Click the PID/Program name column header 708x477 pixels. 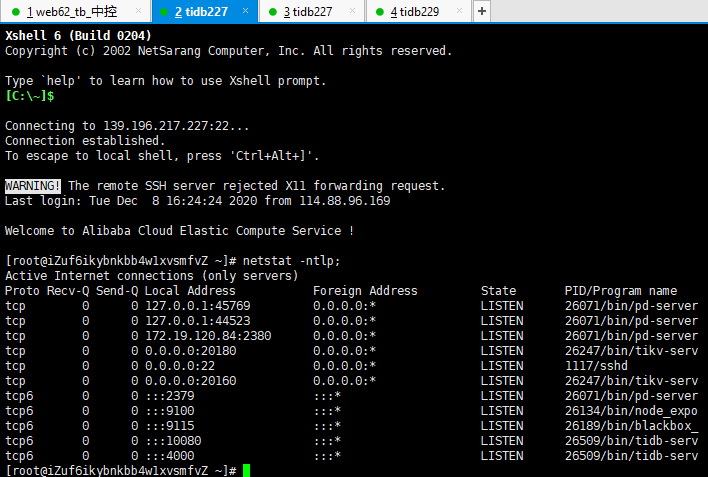coord(620,291)
